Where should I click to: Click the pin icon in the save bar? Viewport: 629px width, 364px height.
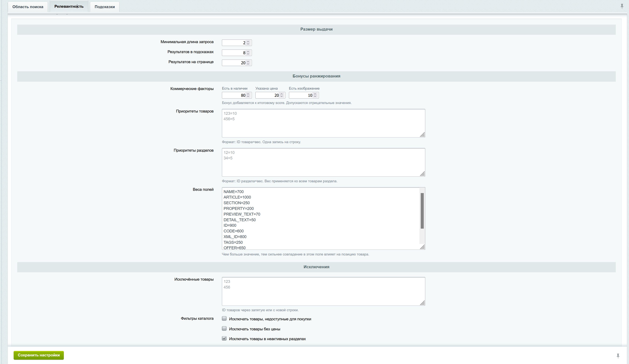pos(618,356)
